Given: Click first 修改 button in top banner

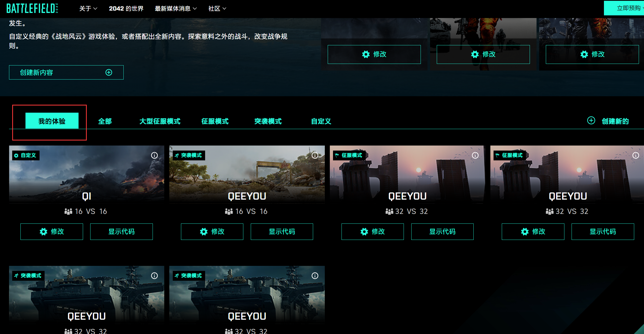Looking at the screenshot, I should click(374, 54).
